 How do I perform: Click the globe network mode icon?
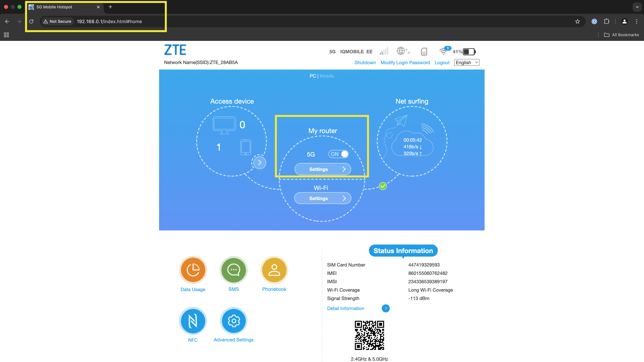point(403,51)
